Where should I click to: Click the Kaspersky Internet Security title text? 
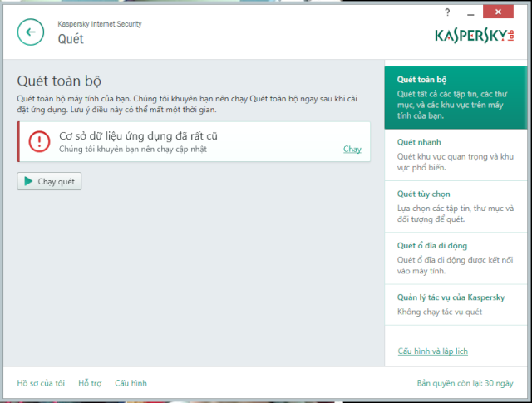[x=100, y=24]
